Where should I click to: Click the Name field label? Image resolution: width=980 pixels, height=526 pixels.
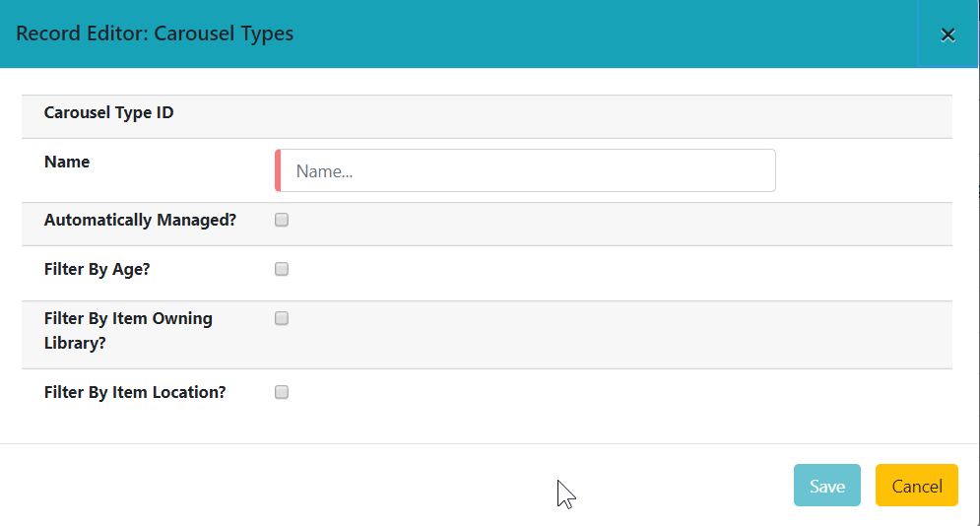click(67, 162)
